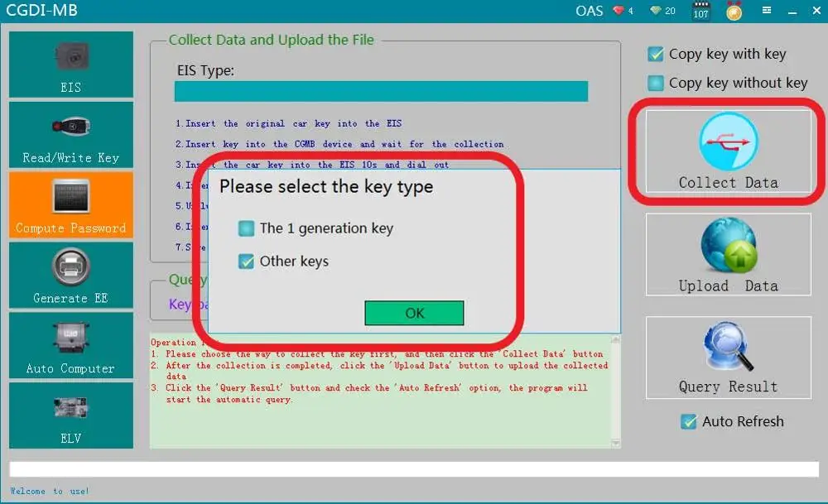
Task: Click log line 'After the collection is completed'
Action: [x=379, y=371]
